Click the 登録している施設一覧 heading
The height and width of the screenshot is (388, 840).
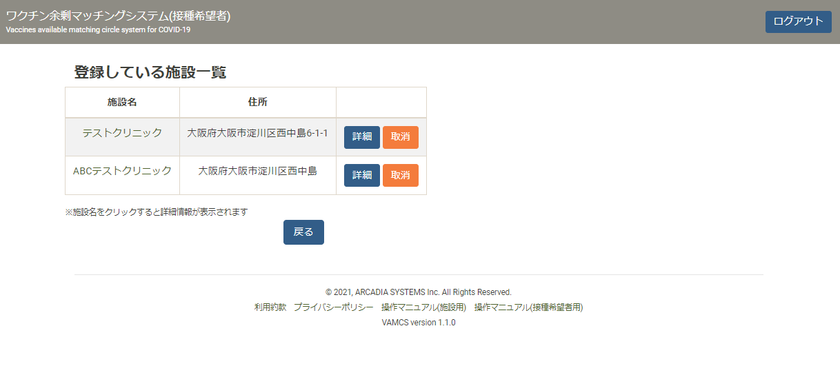click(x=150, y=73)
